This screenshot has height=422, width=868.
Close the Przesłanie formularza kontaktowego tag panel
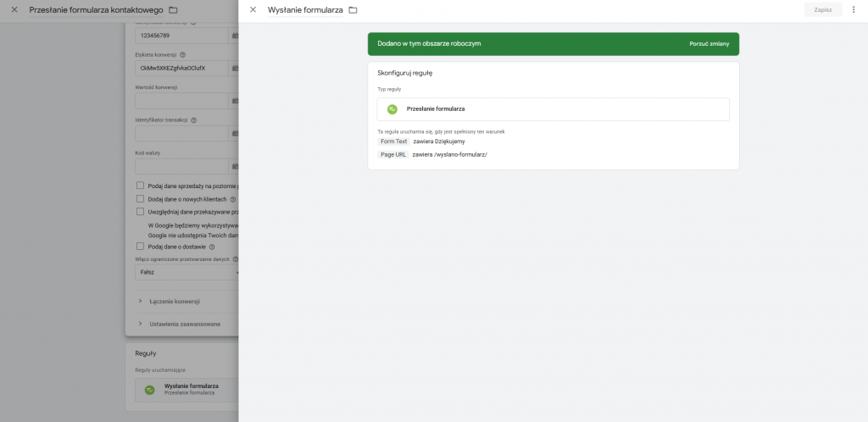(14, 9)
